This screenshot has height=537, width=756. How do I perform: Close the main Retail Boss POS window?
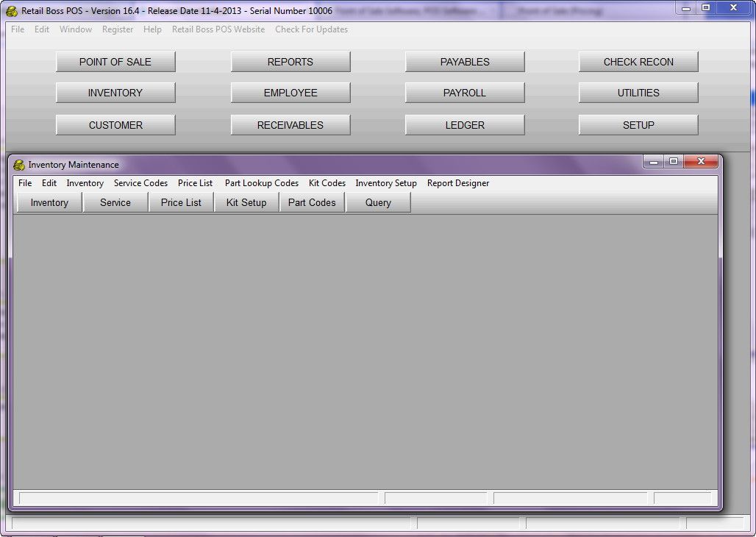point(733,7)
